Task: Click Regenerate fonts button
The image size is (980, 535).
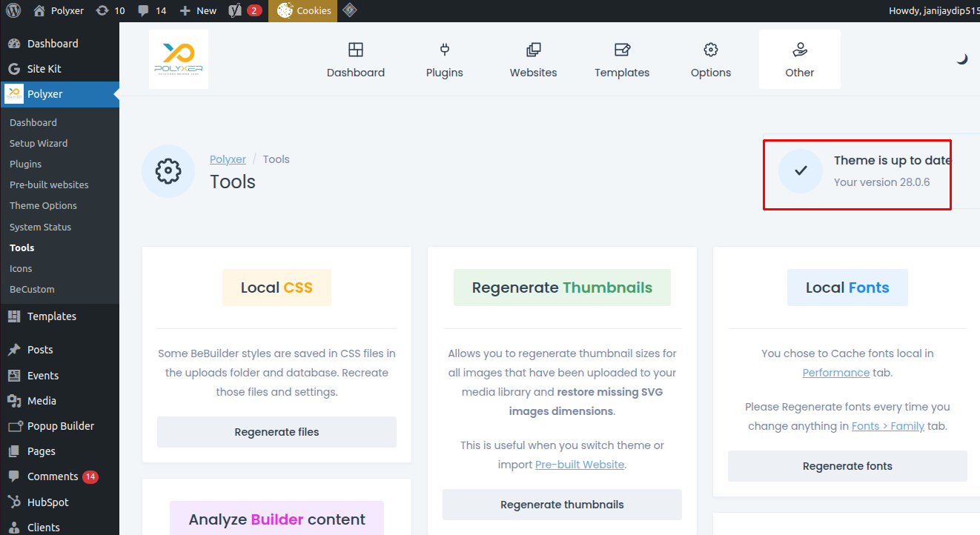Action: click(847, 466)
